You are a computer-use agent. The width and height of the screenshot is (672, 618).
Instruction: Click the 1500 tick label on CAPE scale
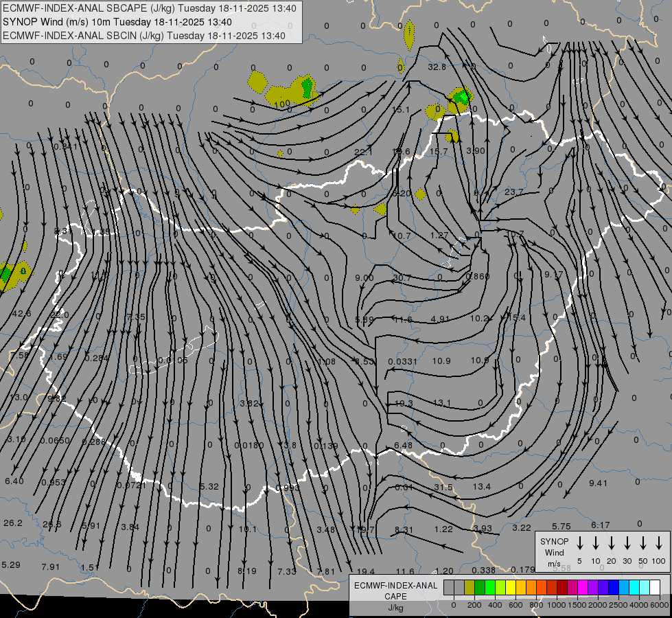[x=577, y=605]
